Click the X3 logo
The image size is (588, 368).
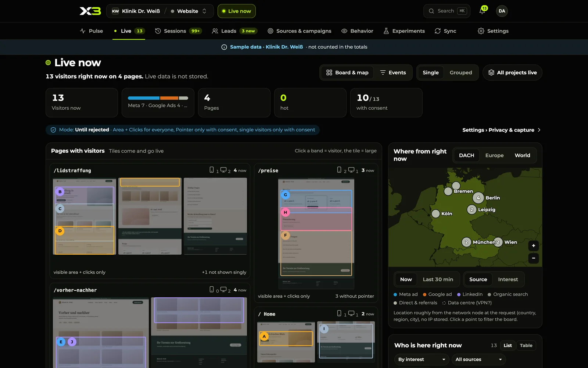click(x=90, y=11)
